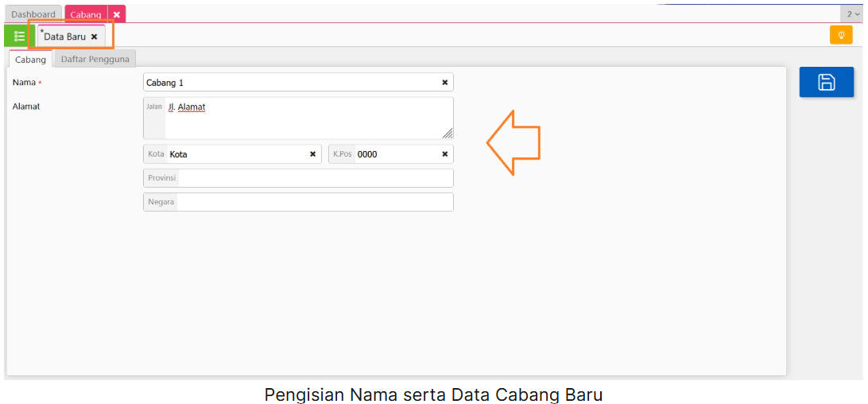Click into the Kota input field
The height and width of the screenshot is (404, 868).
pos(237,154)
